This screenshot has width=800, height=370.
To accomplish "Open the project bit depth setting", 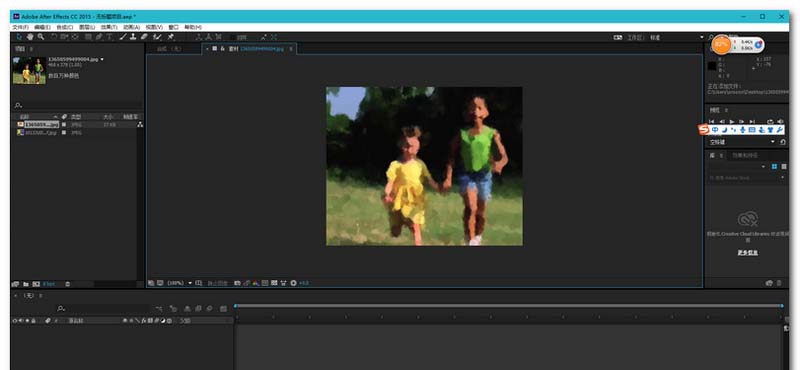I will point(49,284).
